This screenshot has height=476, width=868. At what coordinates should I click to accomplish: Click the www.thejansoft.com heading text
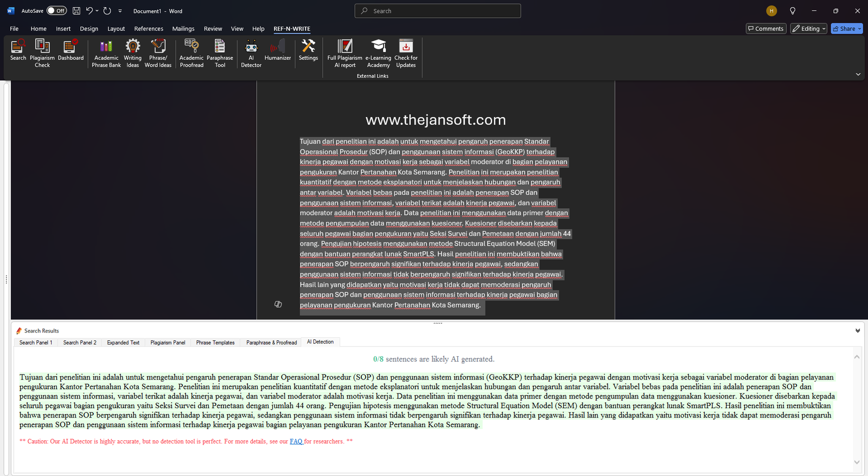coord(436,120)
